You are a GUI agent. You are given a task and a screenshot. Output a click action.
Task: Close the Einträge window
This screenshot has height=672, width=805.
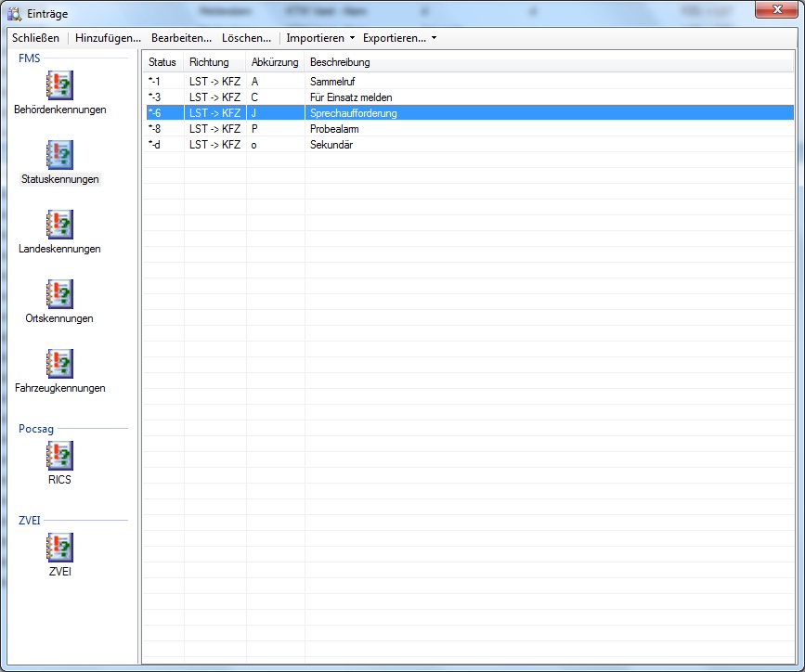coord(774,10)
